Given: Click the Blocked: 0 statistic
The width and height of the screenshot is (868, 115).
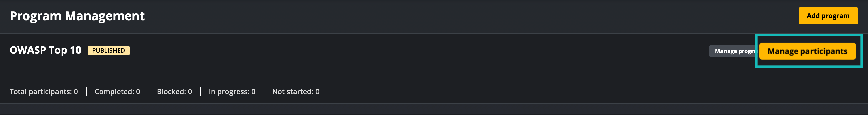Looking at the screenshot, I should pyautogui.click(x=174, y=92).
